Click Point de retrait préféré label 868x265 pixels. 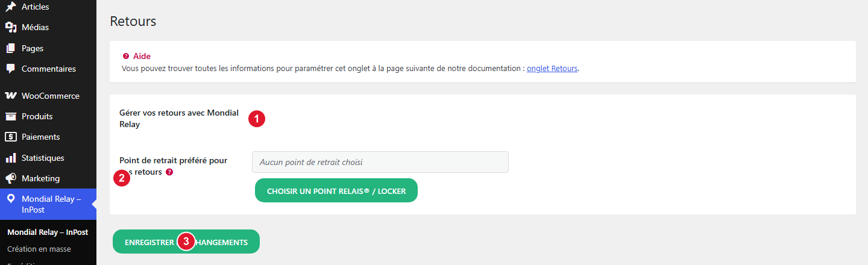[x=174, y=166]
